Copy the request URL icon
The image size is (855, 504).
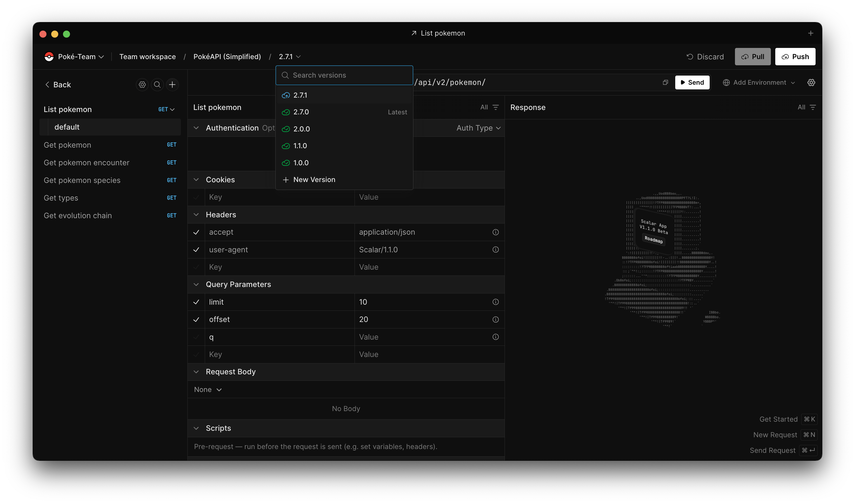click(665, 83)
